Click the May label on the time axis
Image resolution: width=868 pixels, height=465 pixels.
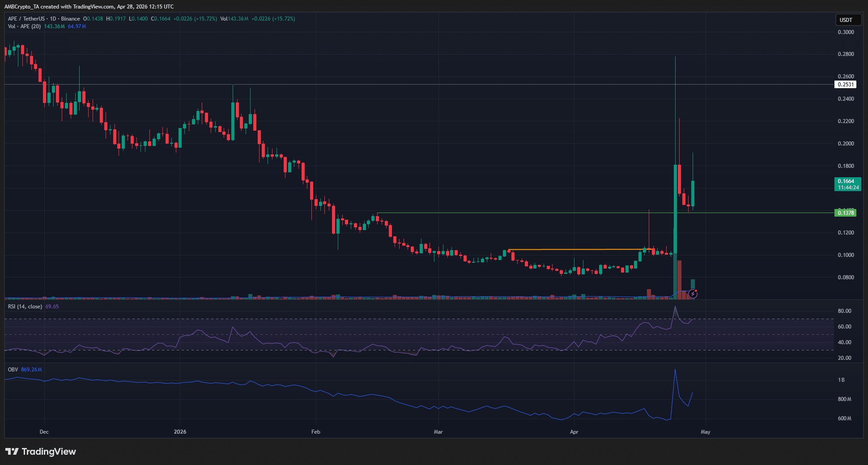[x=705, y=432]
